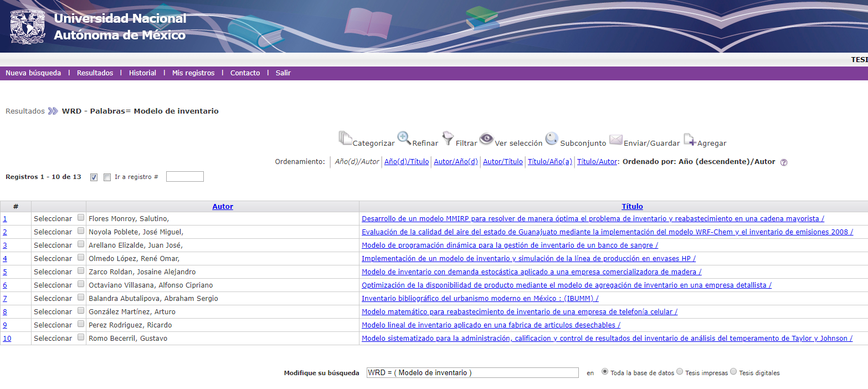Image resolution: width=868 pixels, height=389 pixels.
Task: Open record number 3 link
Action: tap(5, 245)
